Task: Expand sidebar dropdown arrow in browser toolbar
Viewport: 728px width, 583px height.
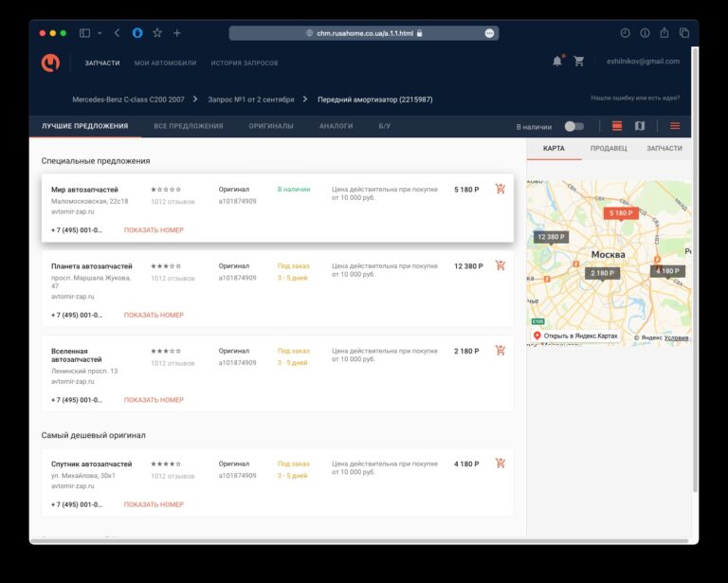Action: tap(100, 33)
